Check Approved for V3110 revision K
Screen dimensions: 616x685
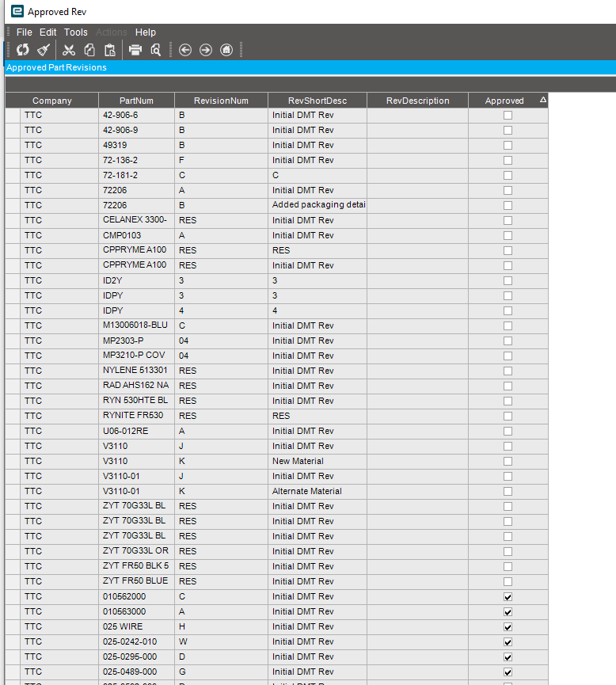[x=508, y=462]
